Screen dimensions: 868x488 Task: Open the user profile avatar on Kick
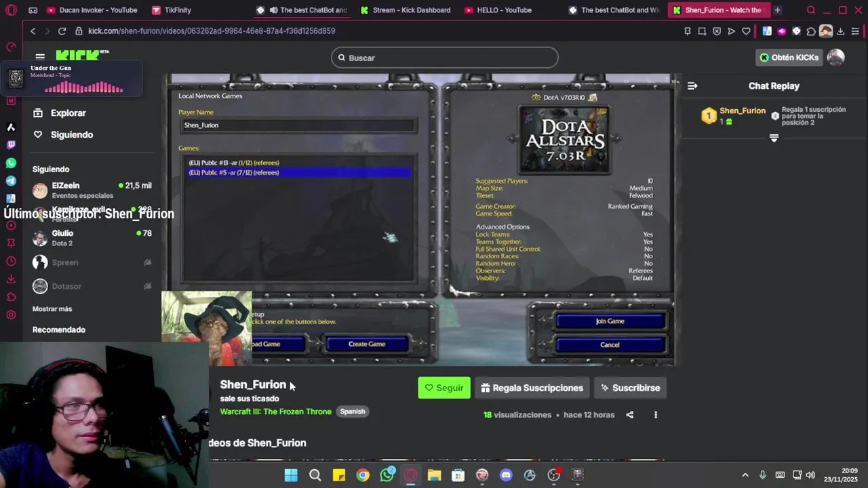[835, 58]
